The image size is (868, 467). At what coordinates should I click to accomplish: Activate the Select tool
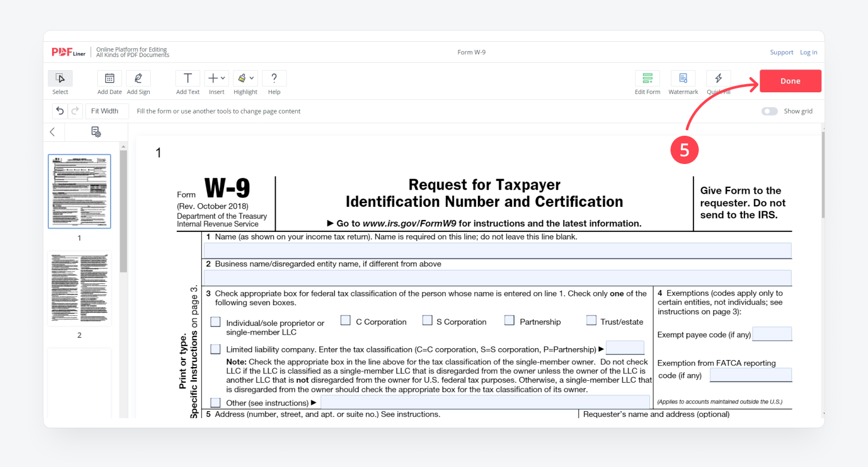[x=60, y=78]
